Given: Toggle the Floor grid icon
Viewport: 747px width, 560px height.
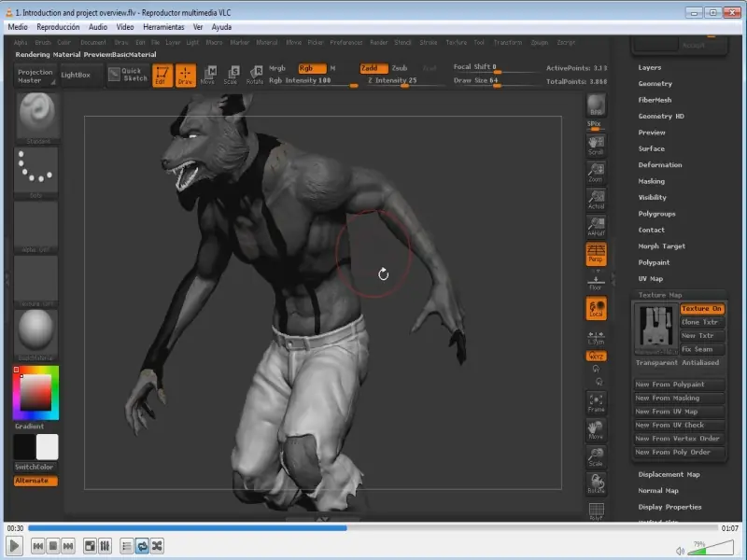Looking at the screenshot, I should coord(596,281).
